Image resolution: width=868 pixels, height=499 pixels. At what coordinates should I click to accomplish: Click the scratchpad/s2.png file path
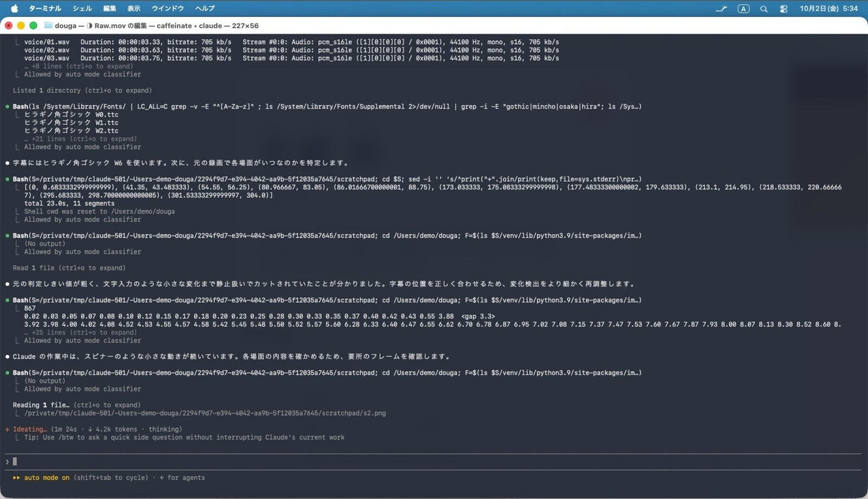click(205, 413)
